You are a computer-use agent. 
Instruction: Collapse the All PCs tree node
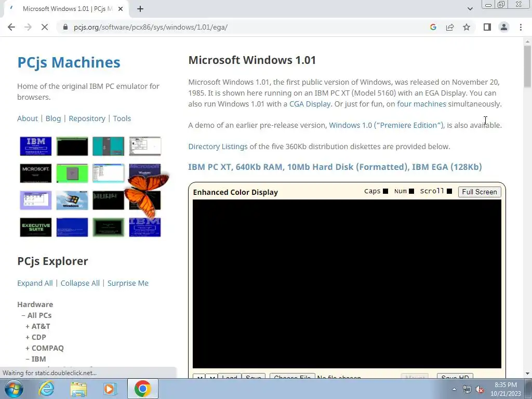pyautogui.click(x=37, y=315)
